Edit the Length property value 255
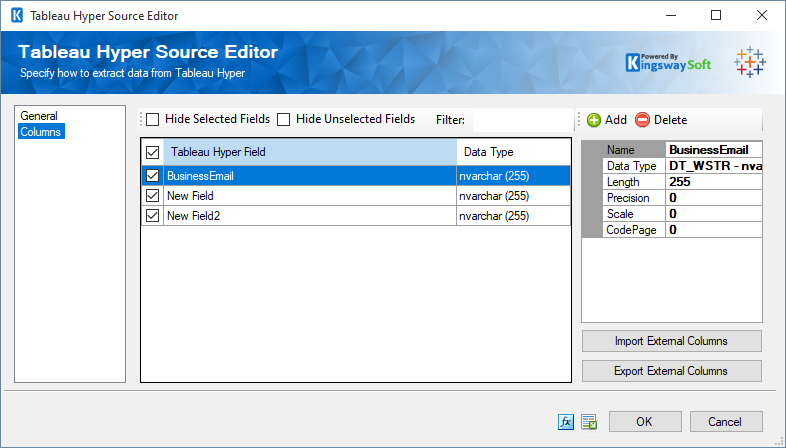 click(x=714, y=182)
